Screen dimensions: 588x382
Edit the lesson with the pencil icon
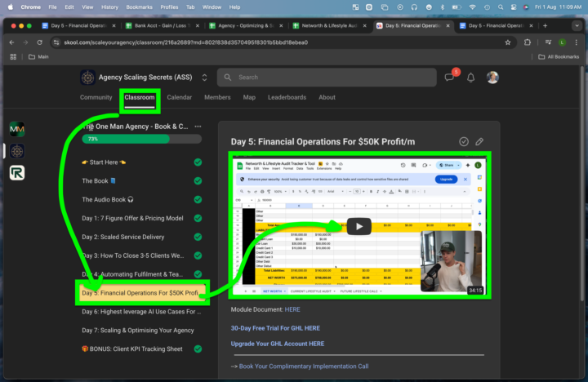pos(479,142)
